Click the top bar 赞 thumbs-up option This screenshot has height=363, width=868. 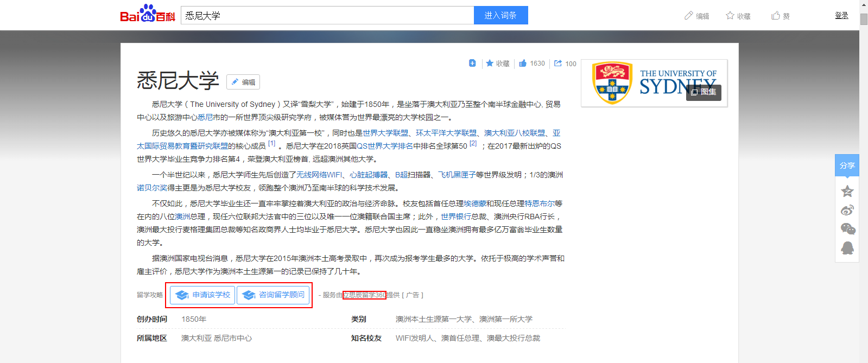point(781,16)
